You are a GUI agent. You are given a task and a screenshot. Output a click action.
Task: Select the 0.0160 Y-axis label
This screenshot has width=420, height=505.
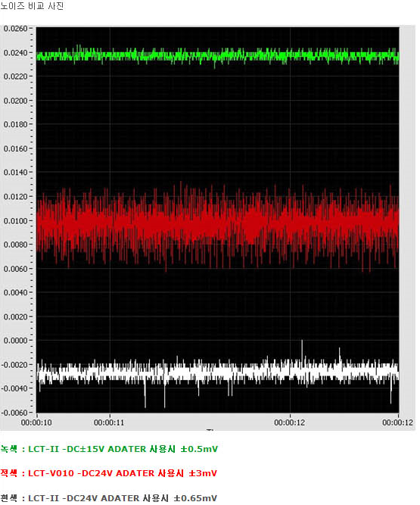(x=15, y=149)
